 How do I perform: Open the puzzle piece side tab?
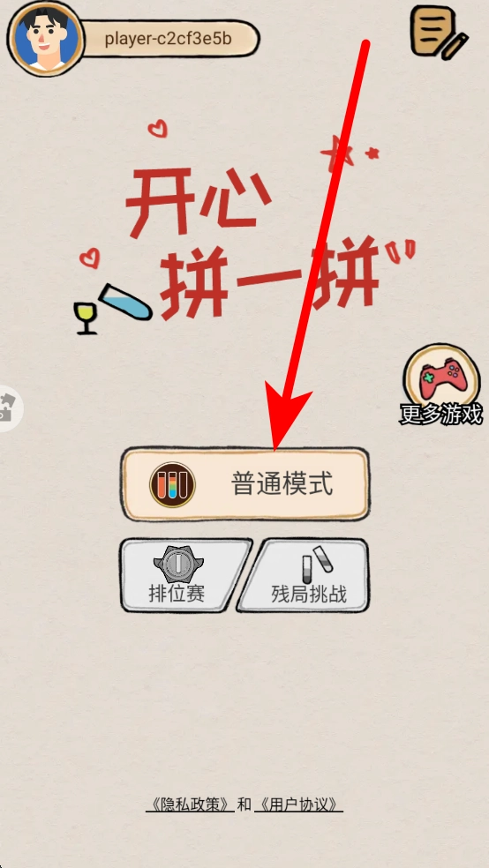pos(10,408)
